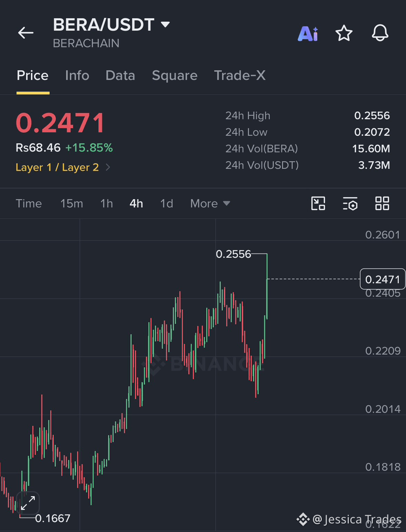Viewport: 406px width, 532px height.
Task: Select the 15m chart interval
Action: pyautogui.click(x=72, y=203)
